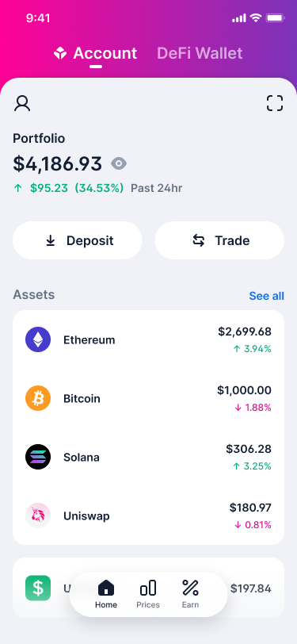Tap the Deposit button
This screenshot has height=644, width=297.
tap(78, 240)
